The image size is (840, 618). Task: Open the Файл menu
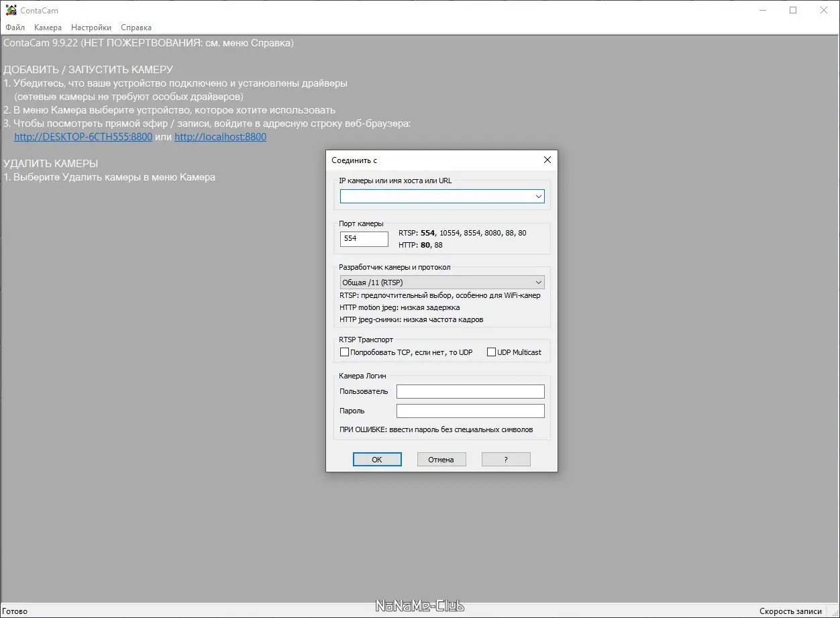[x=15, y=28]
